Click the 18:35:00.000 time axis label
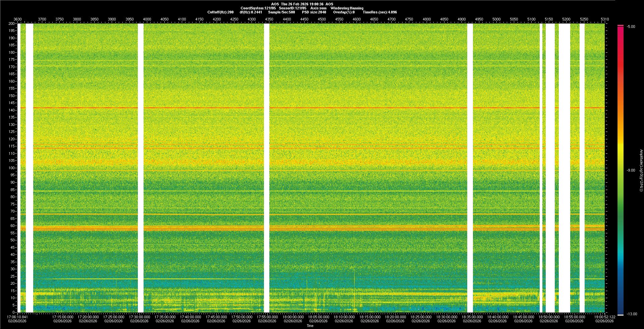 (472, 317)
